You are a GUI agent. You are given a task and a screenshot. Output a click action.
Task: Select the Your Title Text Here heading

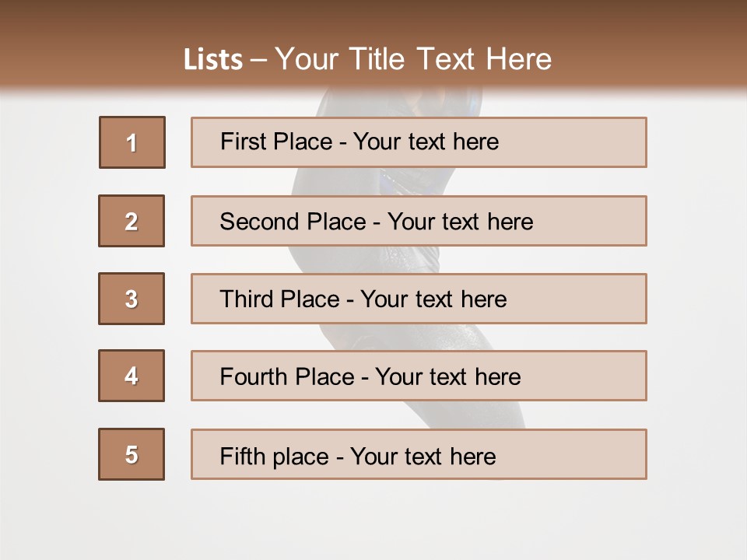(413, 60)
